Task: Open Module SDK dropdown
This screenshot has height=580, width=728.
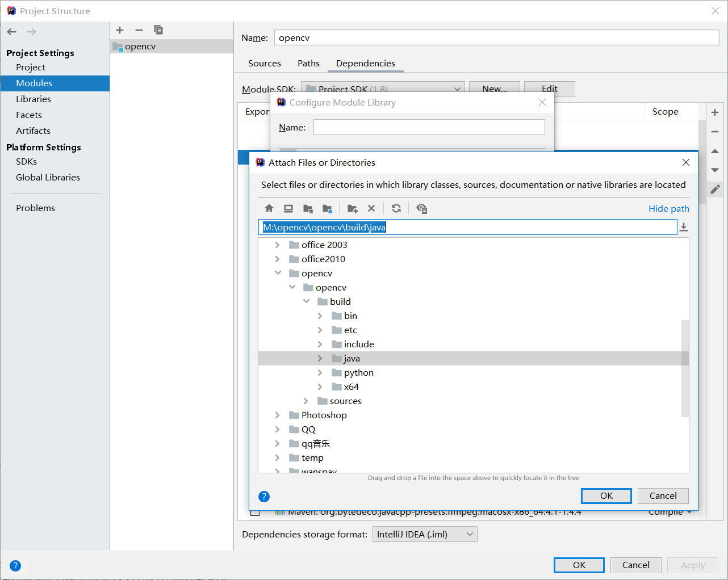Action: coord(383,87)
